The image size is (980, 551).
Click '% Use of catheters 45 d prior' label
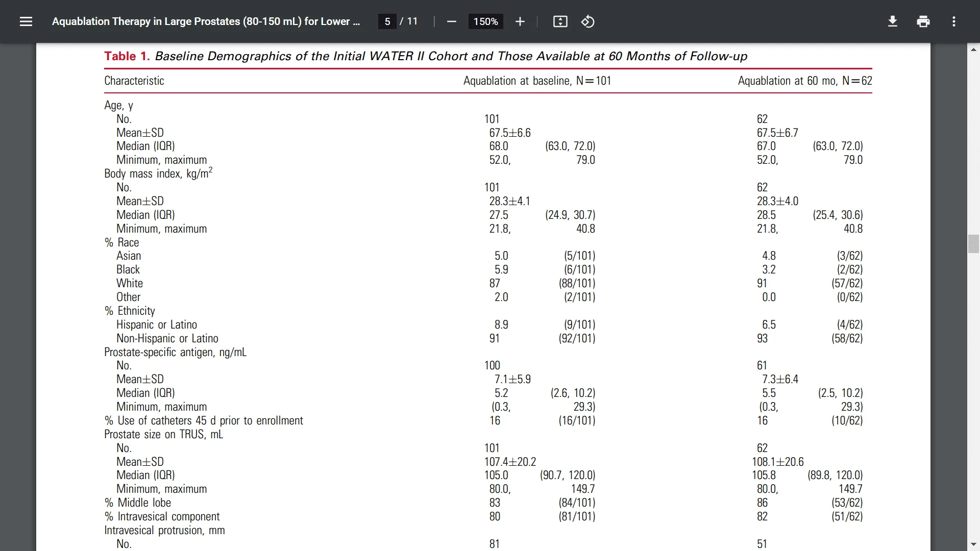(204, 421)
